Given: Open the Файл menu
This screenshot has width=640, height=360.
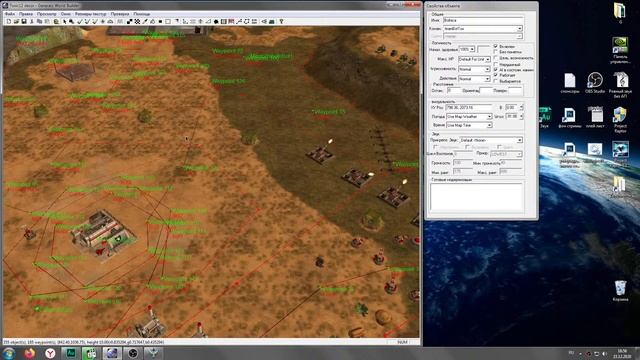Looking at the screenshot, I should pyautogui.click(x=9, y=14).
